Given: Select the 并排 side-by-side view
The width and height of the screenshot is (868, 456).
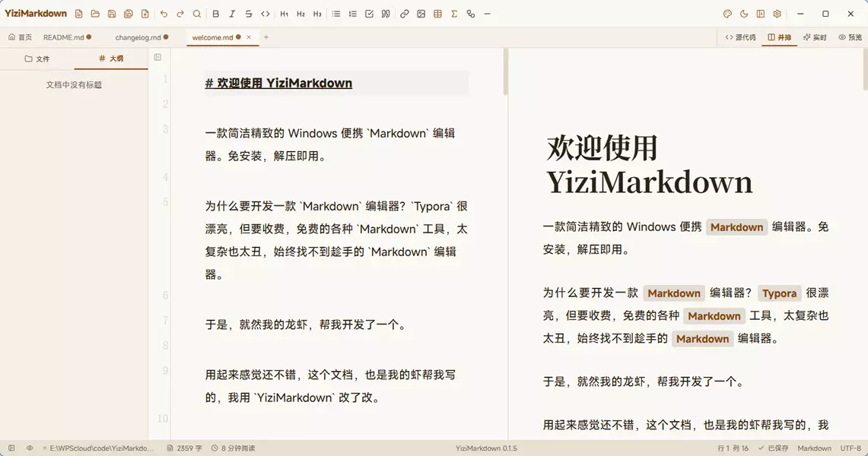Looking at the screenshot, I should tap(780, 37).
